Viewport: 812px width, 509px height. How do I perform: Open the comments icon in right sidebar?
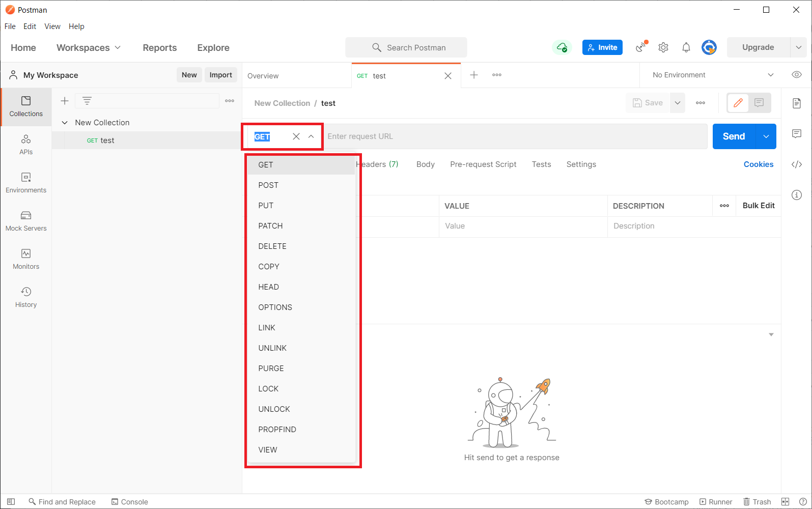(797, 134)
